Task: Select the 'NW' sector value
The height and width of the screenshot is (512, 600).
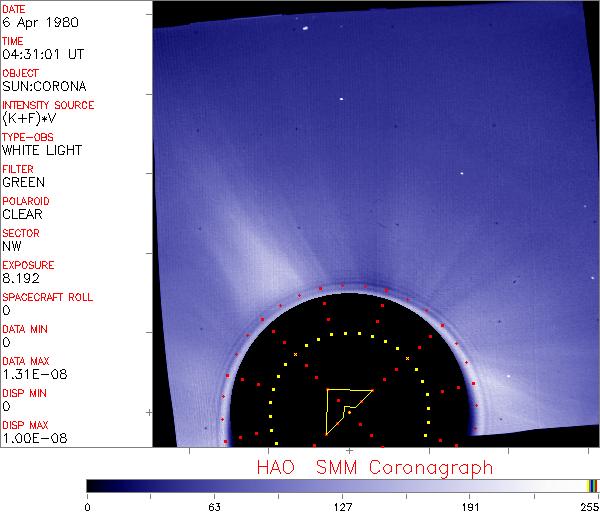Action: pyautogui.click(x=12, y=246)
